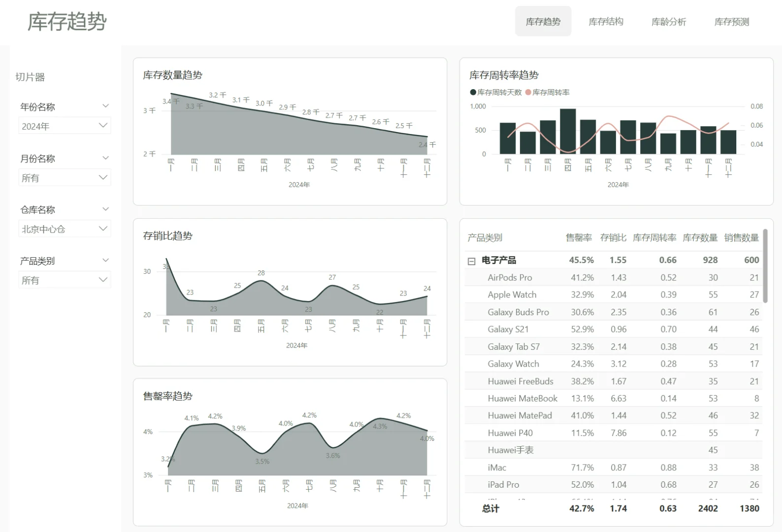The image size is (782, 532).
Task: Sort table by 库存周转率 column header
Action: point(654,238)
